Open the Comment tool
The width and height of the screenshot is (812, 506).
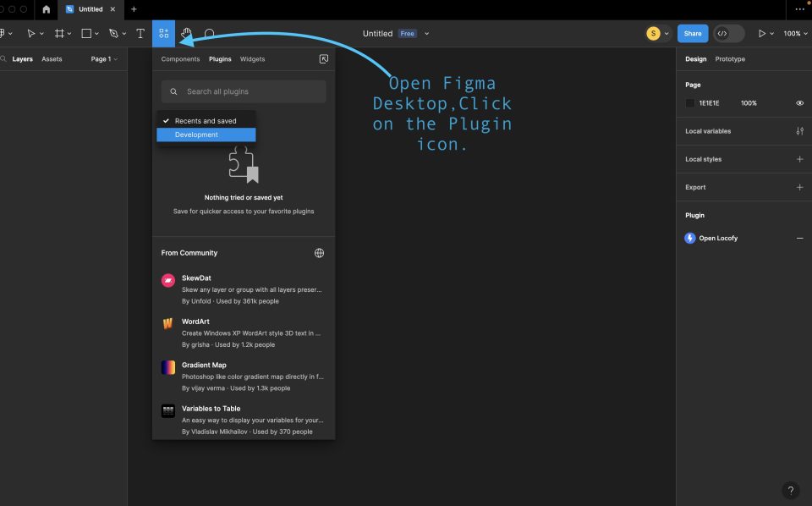(209, 33)
